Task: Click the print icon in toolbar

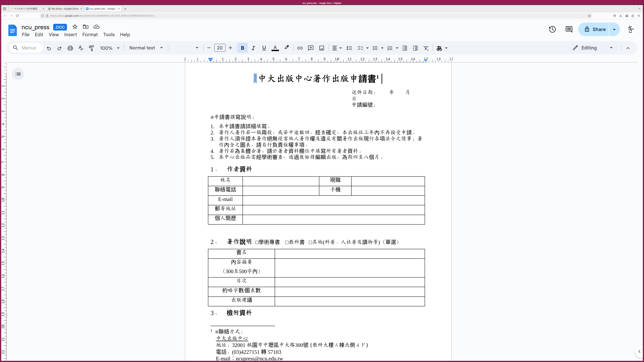Action: click(70, 48)
